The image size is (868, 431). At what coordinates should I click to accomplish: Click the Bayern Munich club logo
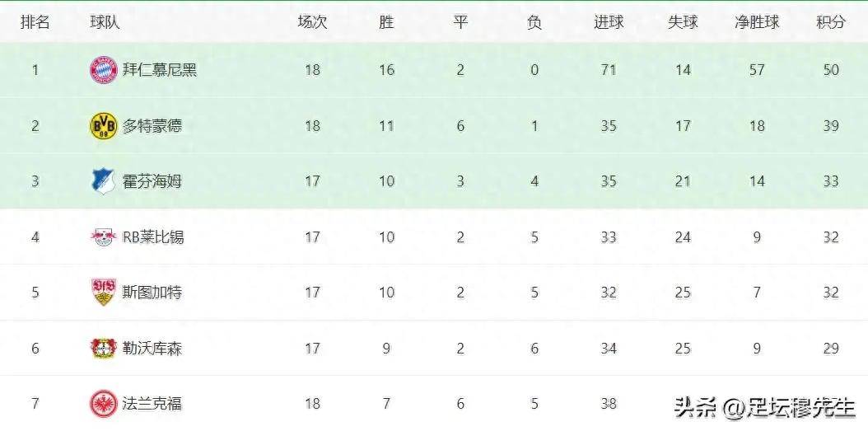[104, 70]
